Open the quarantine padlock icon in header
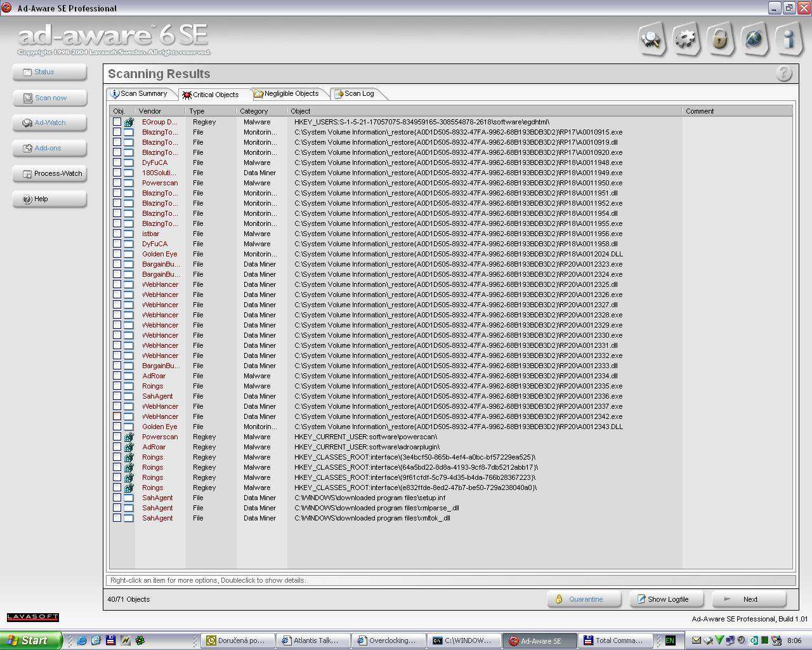The width and height of the screenshot is (812, 650). (x=720, y=39)
